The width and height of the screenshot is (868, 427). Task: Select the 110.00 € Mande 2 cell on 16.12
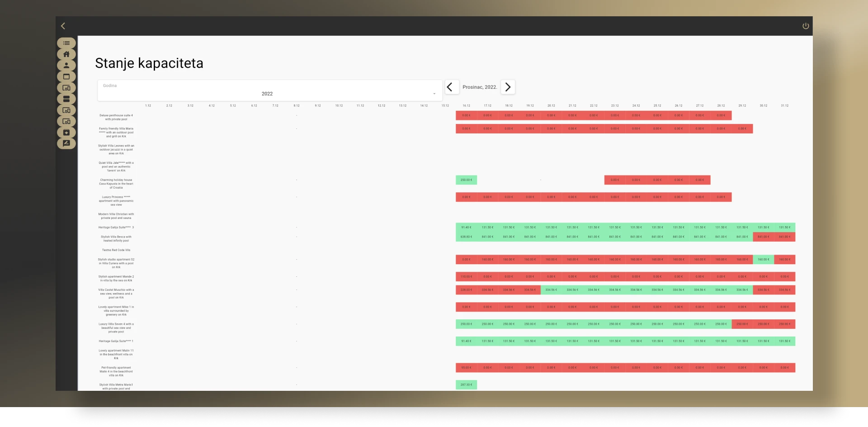point(466,276)
